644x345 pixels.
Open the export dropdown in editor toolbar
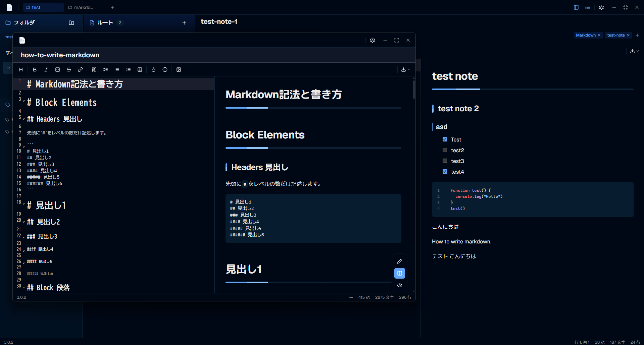[x=405, y=70]
